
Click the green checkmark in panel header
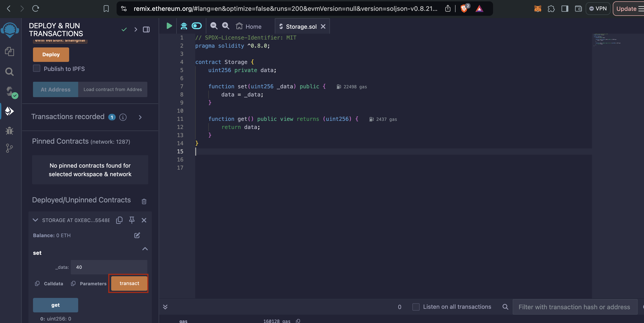tap(124, 30)
